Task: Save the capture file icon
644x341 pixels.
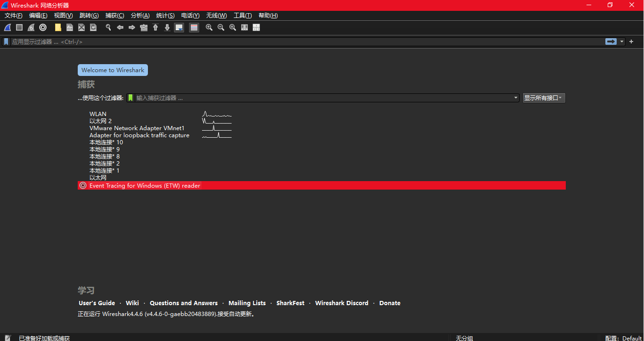Action: pyautogui.click(x=70, y=28)
